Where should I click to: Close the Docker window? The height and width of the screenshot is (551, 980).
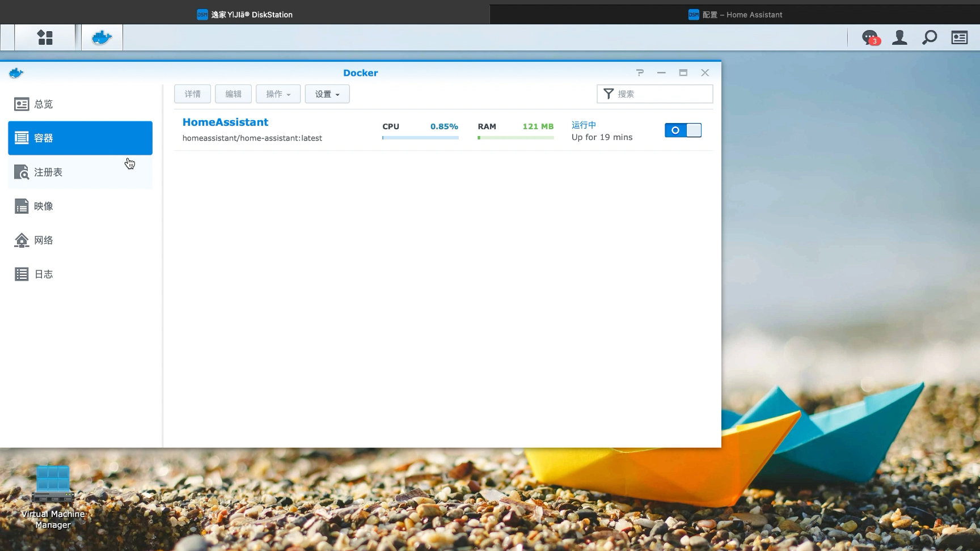tap(705, 73)
